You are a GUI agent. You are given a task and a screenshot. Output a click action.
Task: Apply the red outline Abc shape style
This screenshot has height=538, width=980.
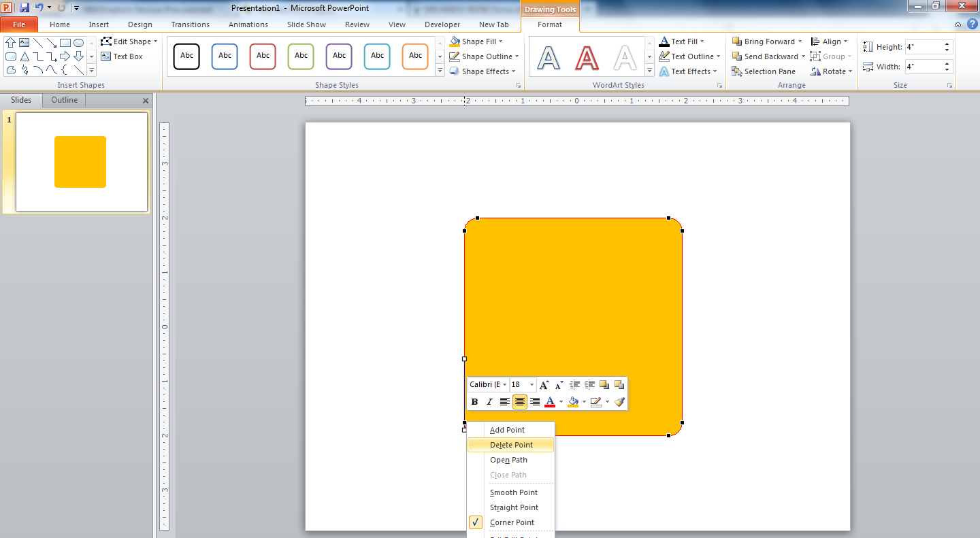pos(263,56)
